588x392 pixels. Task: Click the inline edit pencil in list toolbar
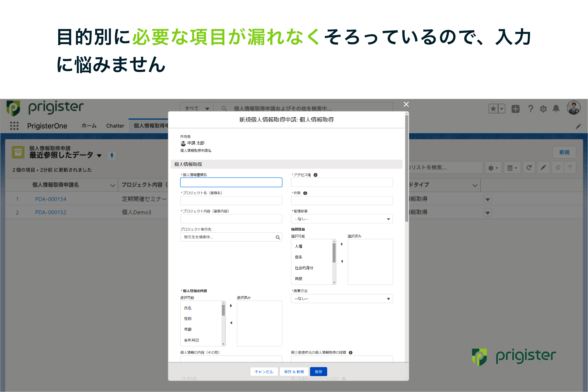pos(543,167)
